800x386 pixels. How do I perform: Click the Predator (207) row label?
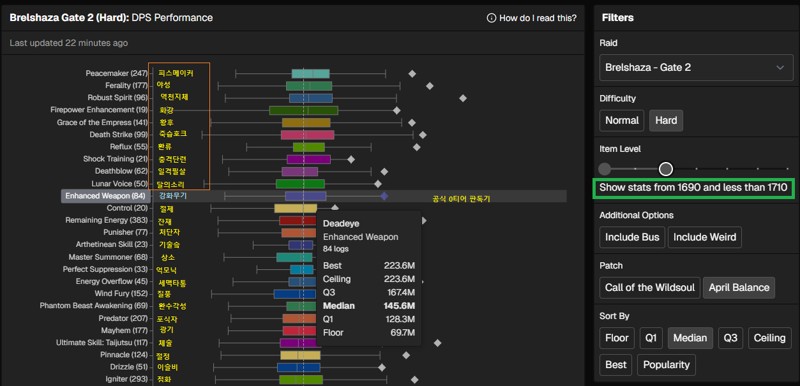tap(123, 319)
